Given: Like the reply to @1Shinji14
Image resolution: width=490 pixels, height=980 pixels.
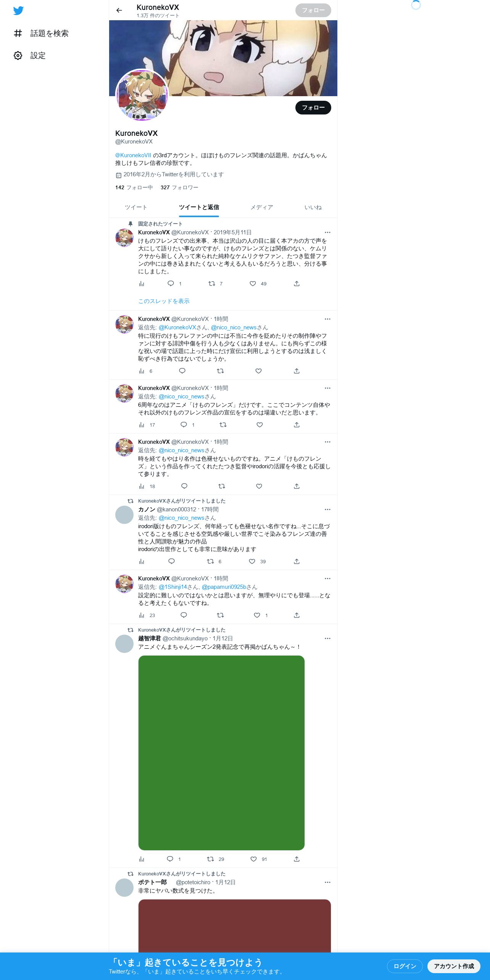Looking at the screenshot, I should click(257, 615).
